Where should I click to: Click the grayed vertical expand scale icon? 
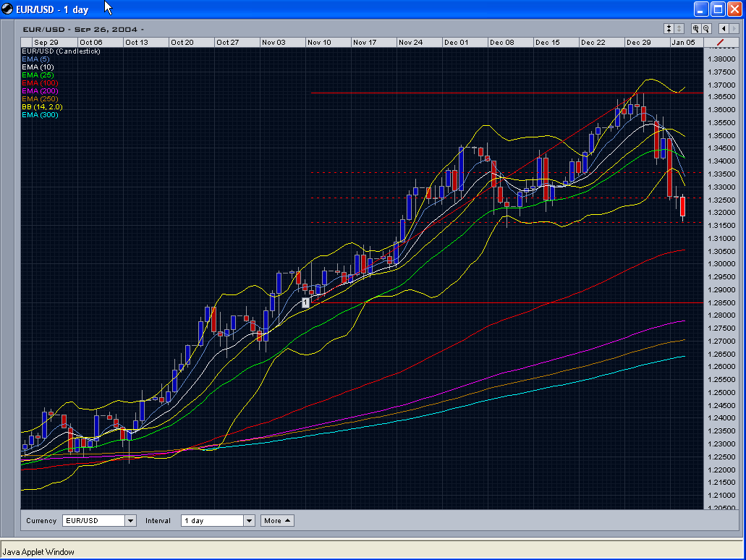[x=679, y=28]
